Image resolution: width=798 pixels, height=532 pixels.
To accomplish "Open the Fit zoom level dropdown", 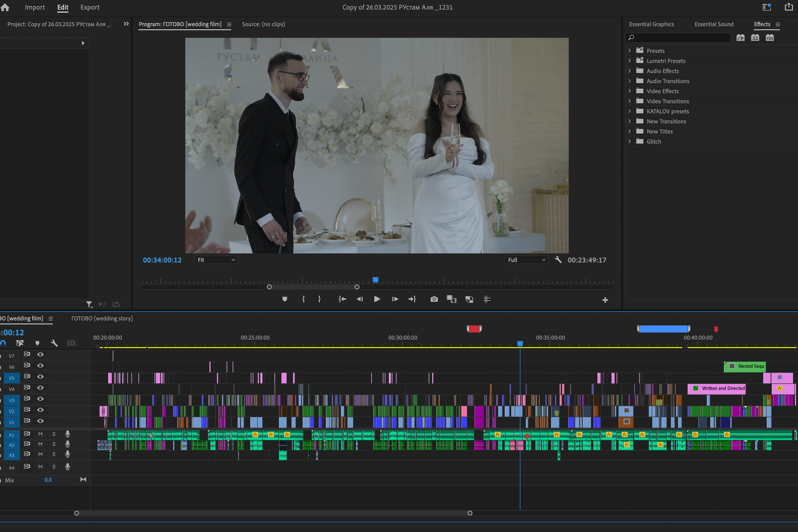I will pyautogui.click(x=216, y=260).
